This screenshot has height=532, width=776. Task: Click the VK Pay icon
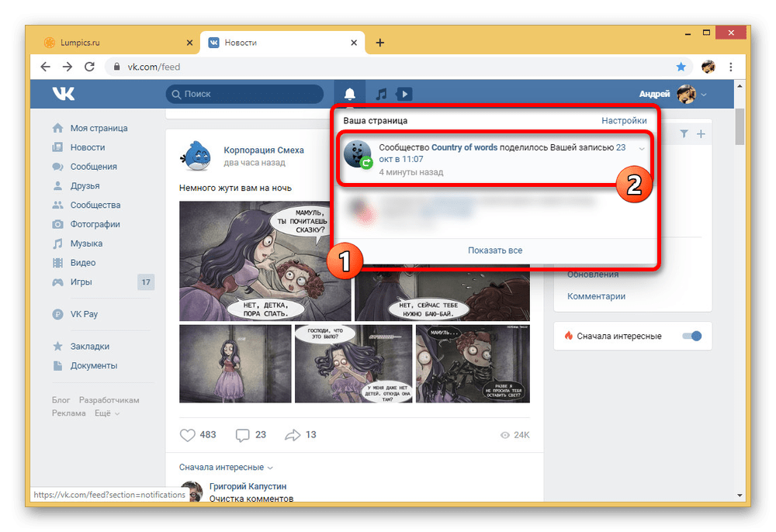[58, 314]
